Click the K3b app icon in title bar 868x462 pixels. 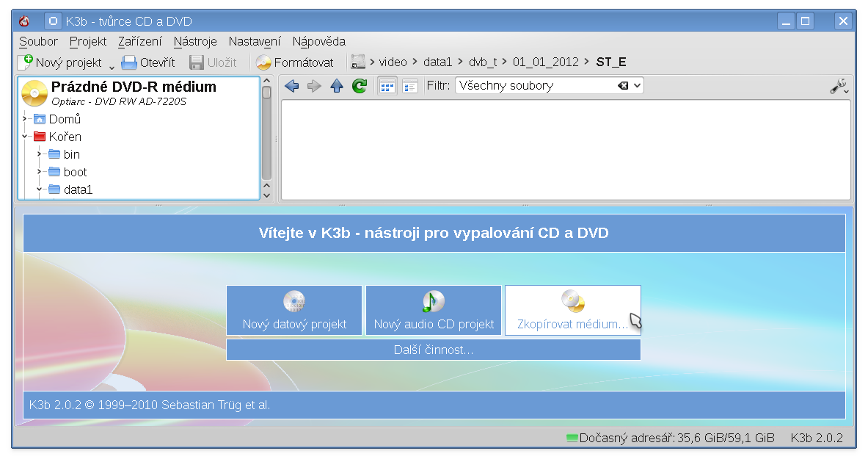[23, 21]
